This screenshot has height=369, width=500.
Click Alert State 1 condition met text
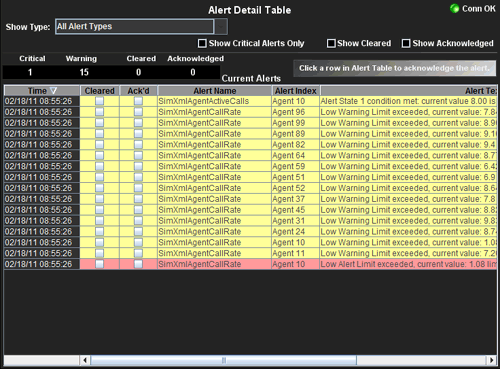pyautogui.click(x=408, y=101)
